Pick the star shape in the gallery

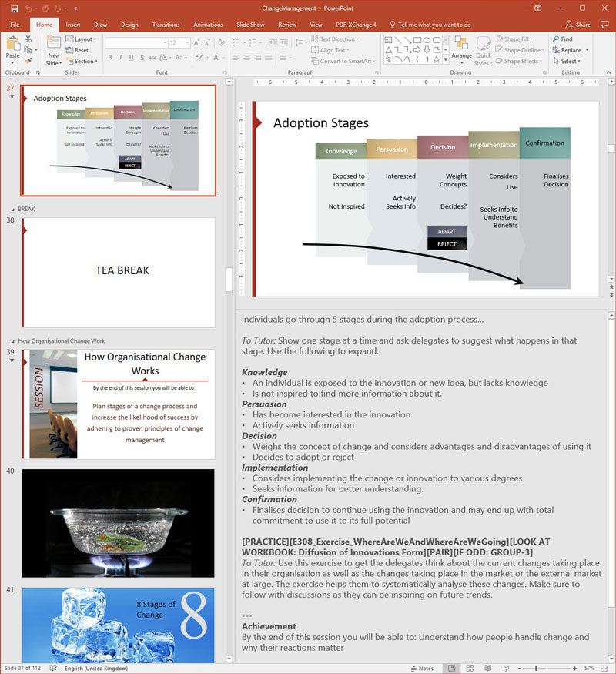437,59
